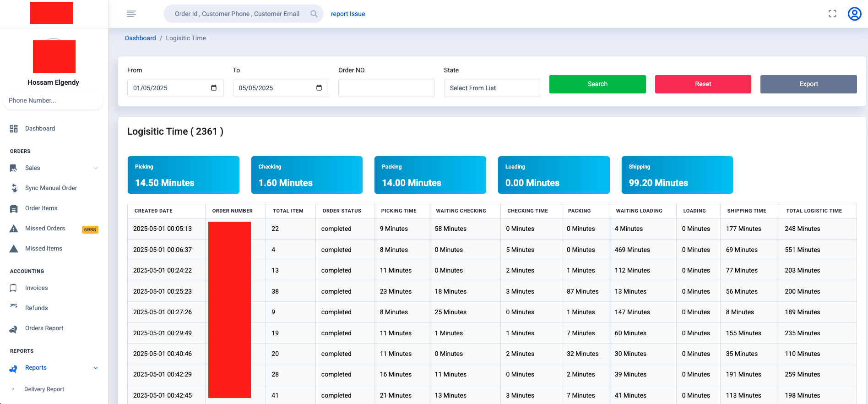Image resolution: width=868 pixels, height=404 pixels.
Task: Click the Export button
Action: click(808, 84)
